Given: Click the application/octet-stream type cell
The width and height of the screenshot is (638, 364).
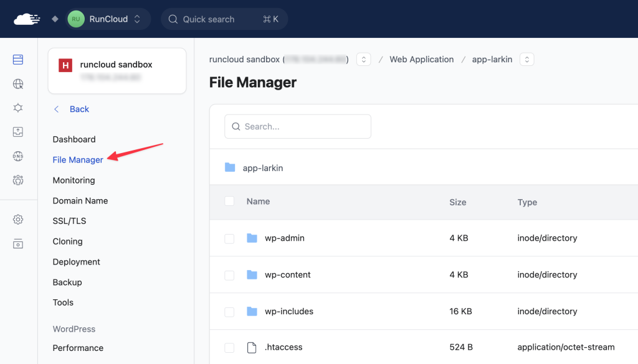Looking at the screenshot, I should tap(566, 347).
